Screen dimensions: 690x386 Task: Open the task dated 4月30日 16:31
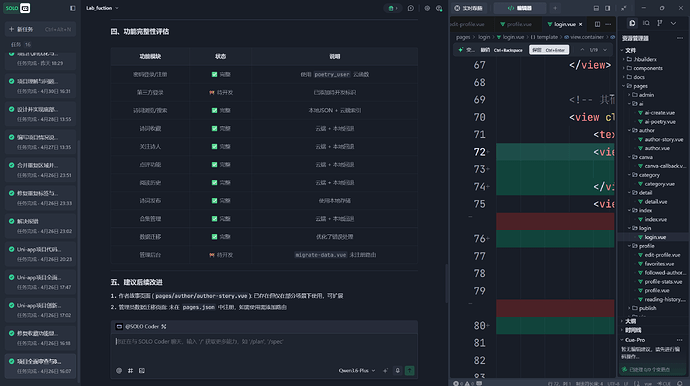coord(40,86)
